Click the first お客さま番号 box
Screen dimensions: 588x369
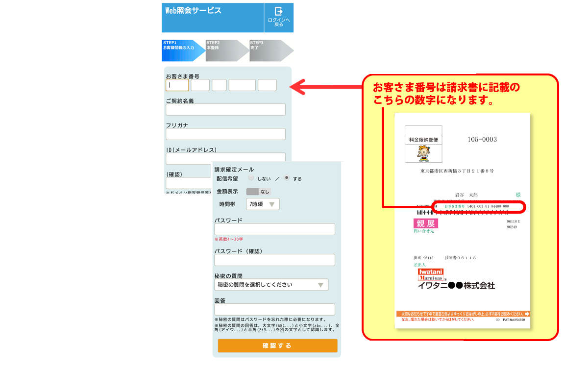click(177, 85)
